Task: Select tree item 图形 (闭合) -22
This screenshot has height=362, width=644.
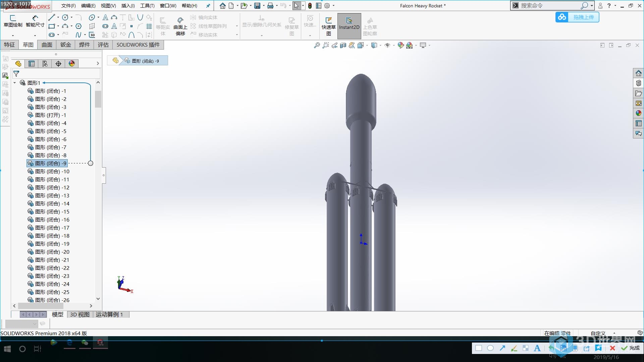Action: (x=48, y=268)
